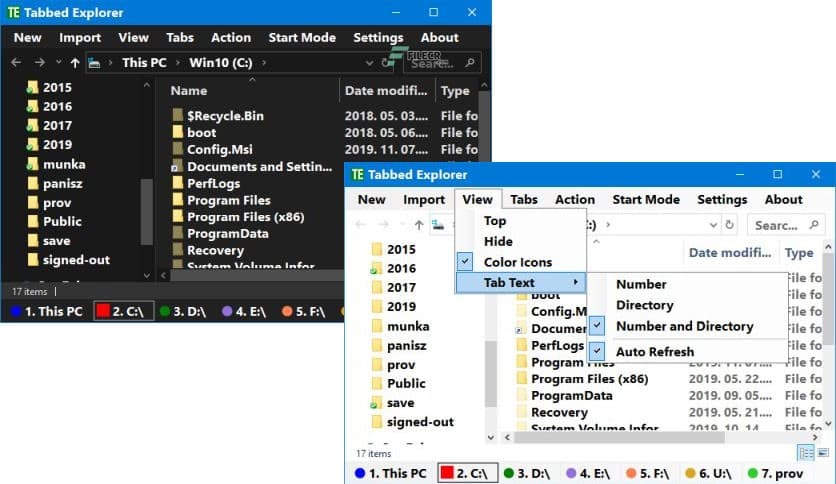Click the purple E:\ tab dot, dark window
This screenshot has height=484, width=836.
[x=227, y=311]
